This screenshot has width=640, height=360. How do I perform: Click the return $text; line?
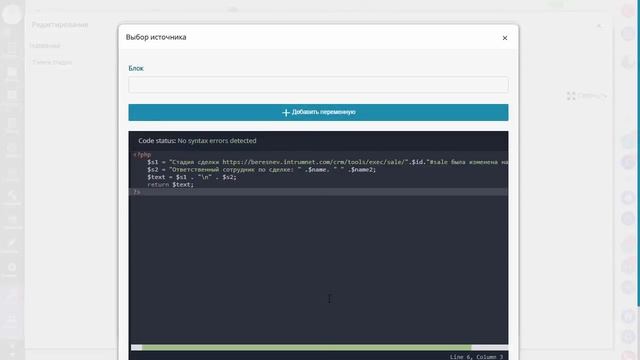pos(171,184)
